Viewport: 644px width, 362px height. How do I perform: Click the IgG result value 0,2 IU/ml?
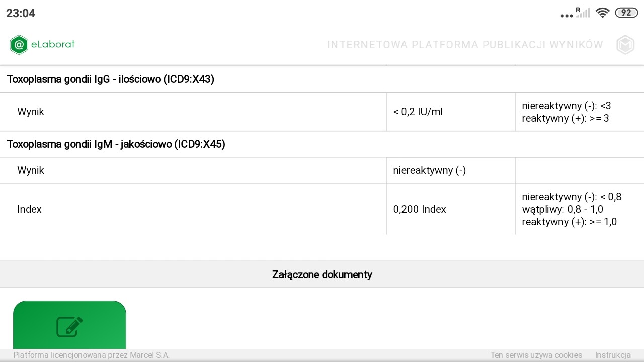coord(418,112)
